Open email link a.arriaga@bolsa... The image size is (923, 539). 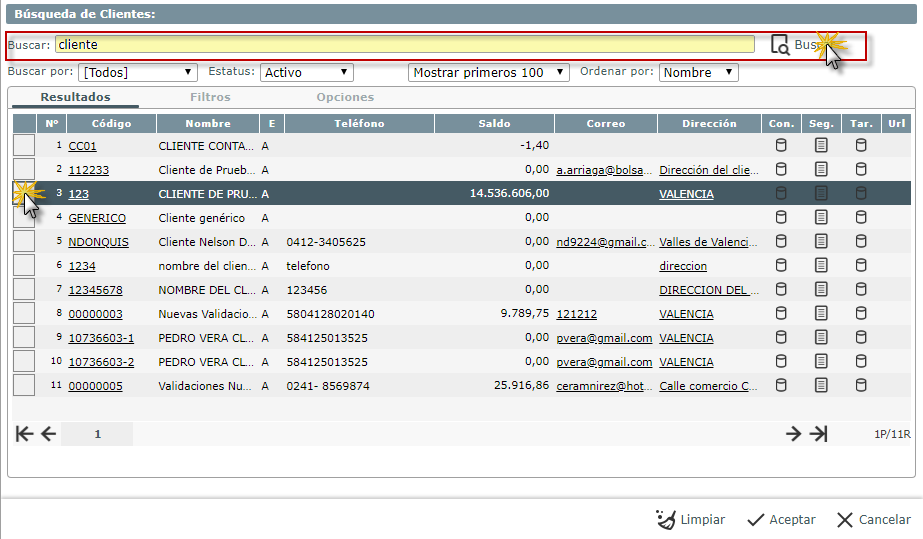605,170
